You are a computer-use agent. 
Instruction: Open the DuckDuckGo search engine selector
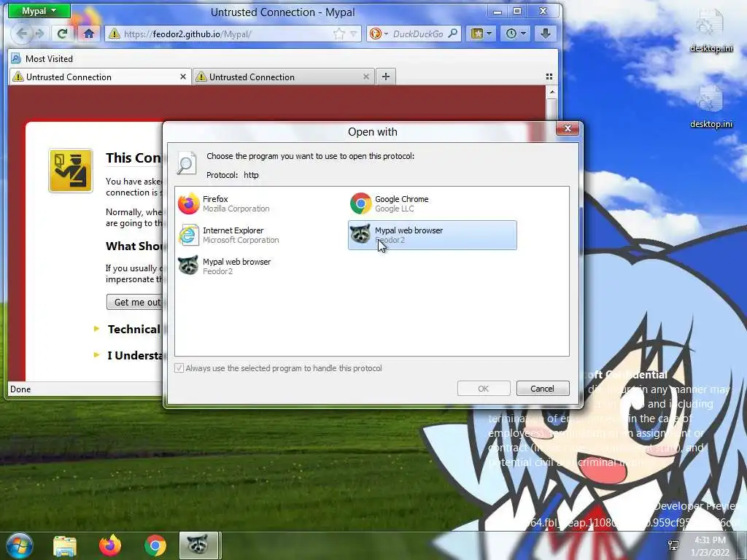(379, 34)
